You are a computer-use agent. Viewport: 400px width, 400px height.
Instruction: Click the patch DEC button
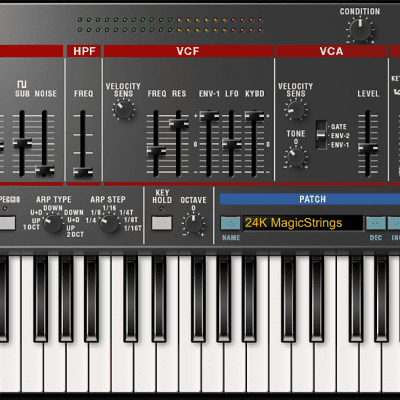pyautogui.click(x=376, y=223)
